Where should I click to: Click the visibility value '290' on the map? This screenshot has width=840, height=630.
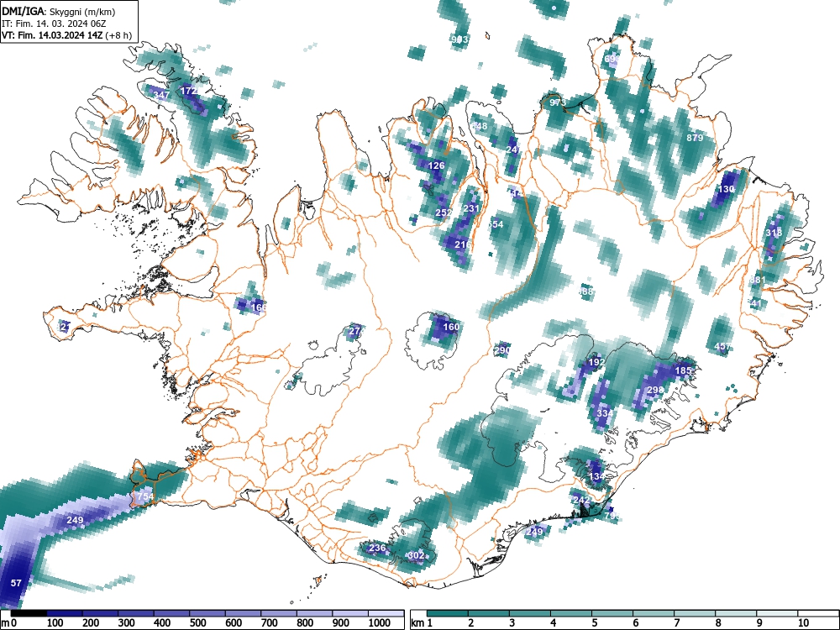(x=502, y=350)
